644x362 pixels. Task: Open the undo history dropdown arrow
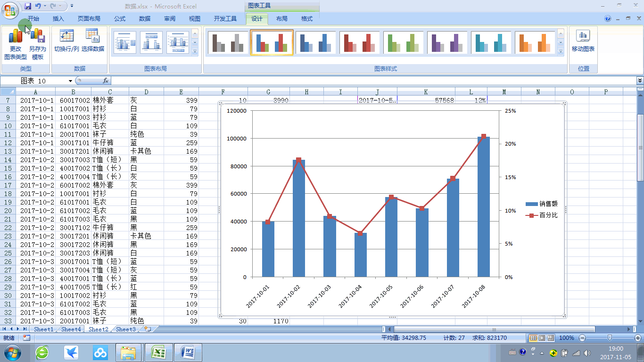tap(45, 6)
